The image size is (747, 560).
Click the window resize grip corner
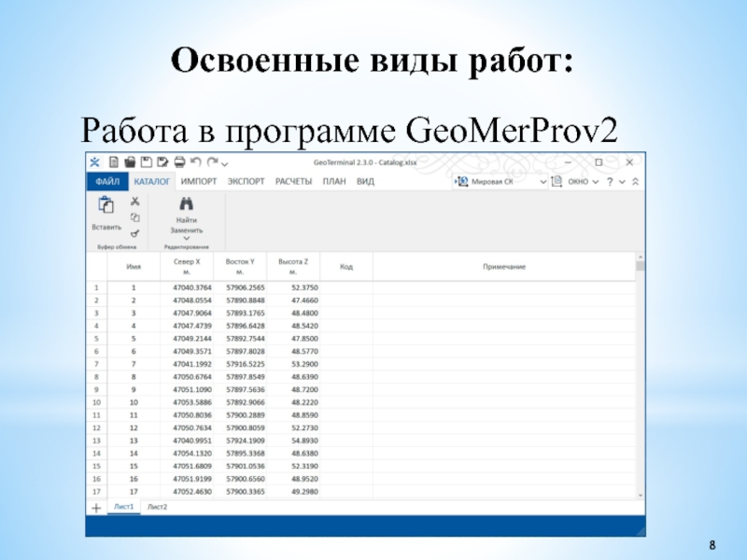(x=641, y=531)
